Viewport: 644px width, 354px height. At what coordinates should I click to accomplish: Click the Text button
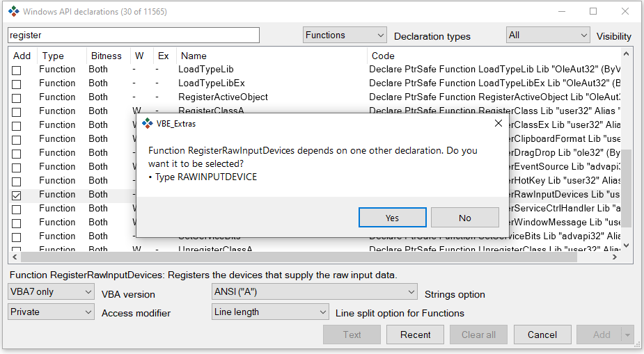click(352, 335)
